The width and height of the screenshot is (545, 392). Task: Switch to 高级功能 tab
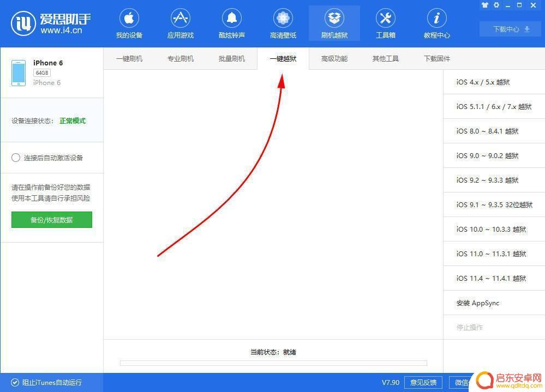click(334, 59)
